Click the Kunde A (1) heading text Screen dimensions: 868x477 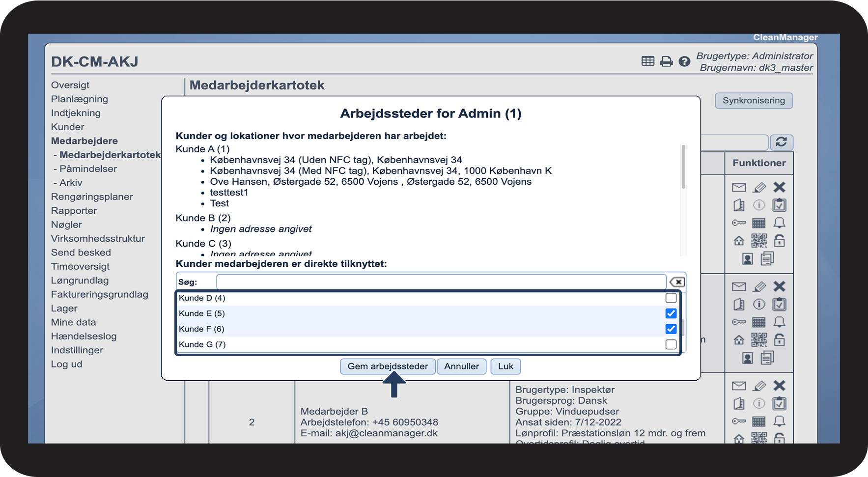click(x=202, y=149)
